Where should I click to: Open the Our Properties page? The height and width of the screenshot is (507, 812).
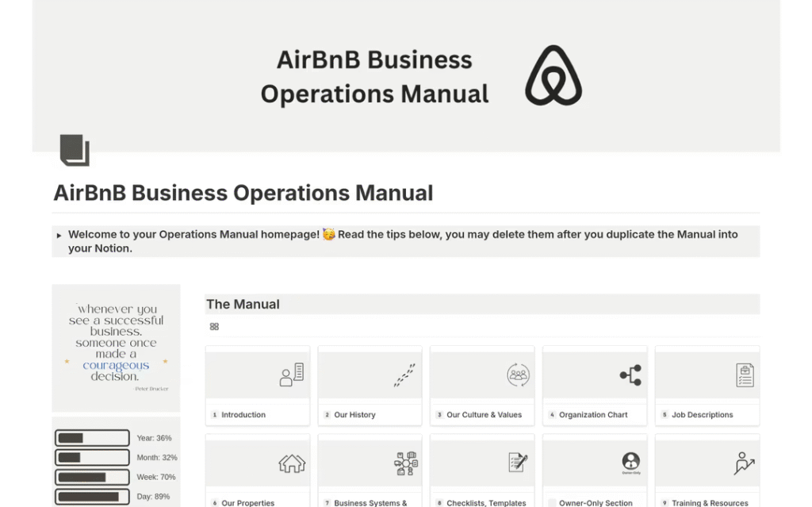click(x=247, y=503)
